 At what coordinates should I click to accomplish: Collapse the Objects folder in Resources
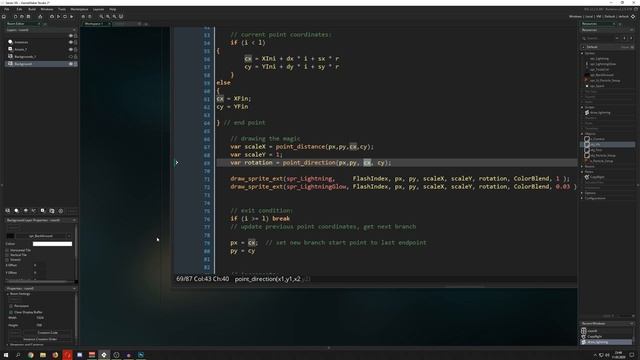(582, 133)
